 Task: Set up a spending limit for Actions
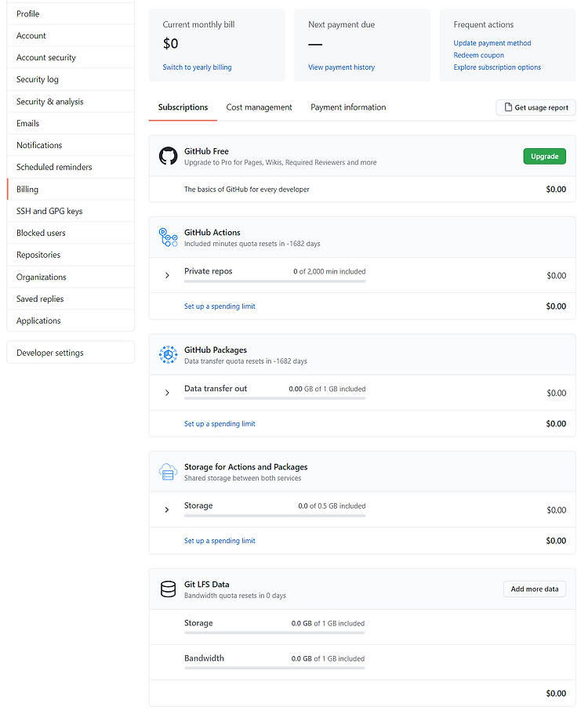[x=220, y=306]
